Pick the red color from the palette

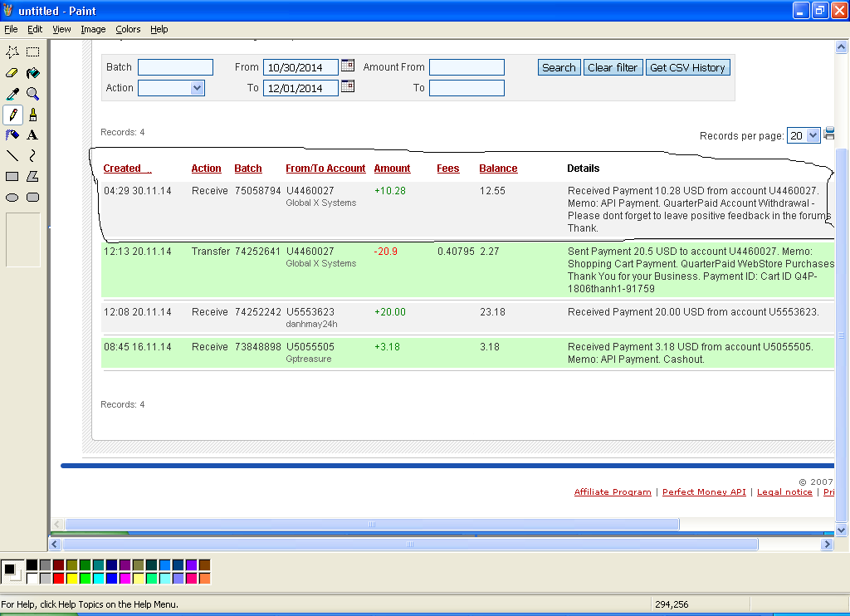pos(59,578)
